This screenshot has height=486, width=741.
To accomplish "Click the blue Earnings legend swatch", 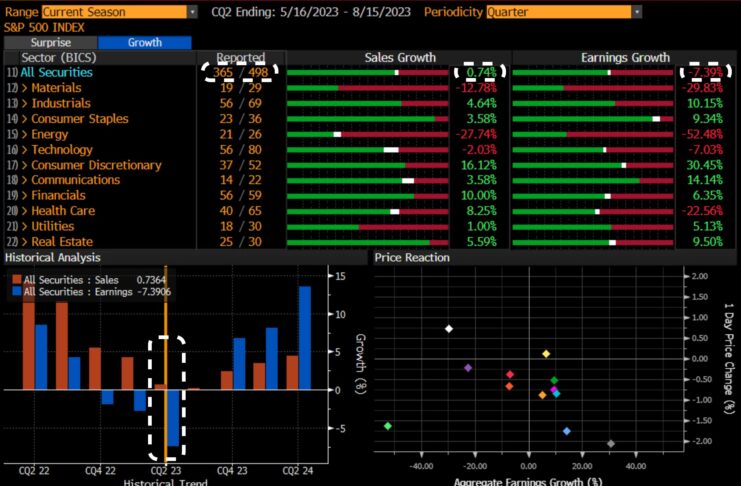I will click(x=16, y=291).
